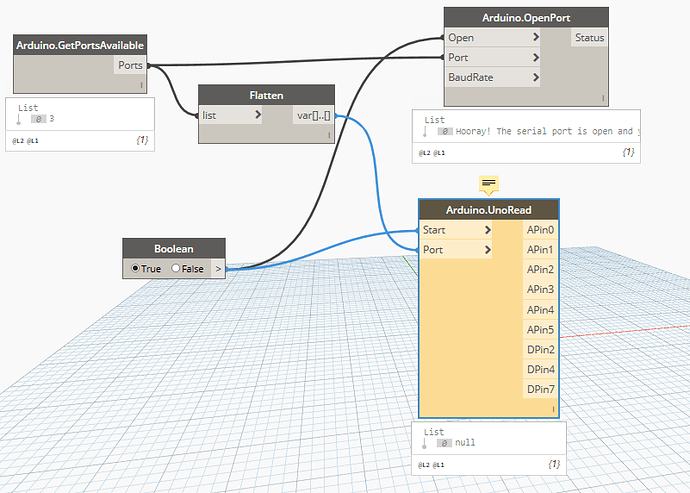The width and height of the screenshot is (690, 493).
Task: Click the Status output port
Action: (590, 37)
